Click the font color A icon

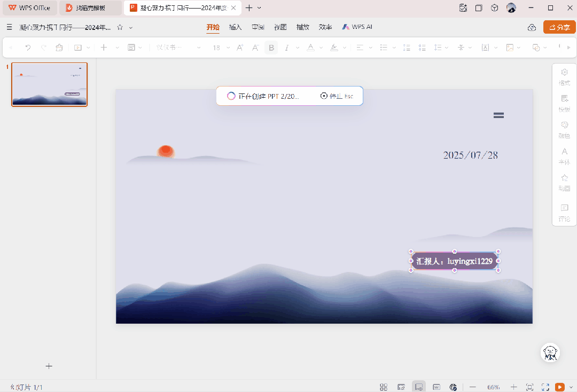click(x=310, y=48)
